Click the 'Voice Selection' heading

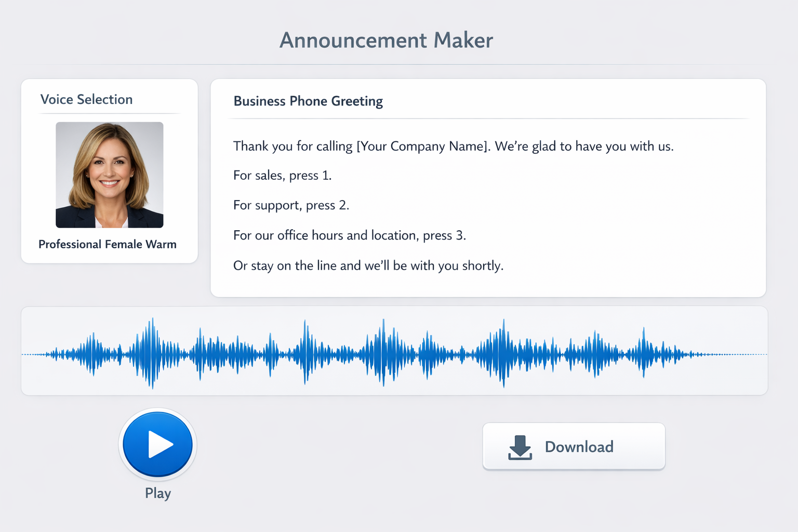[87, 99]
